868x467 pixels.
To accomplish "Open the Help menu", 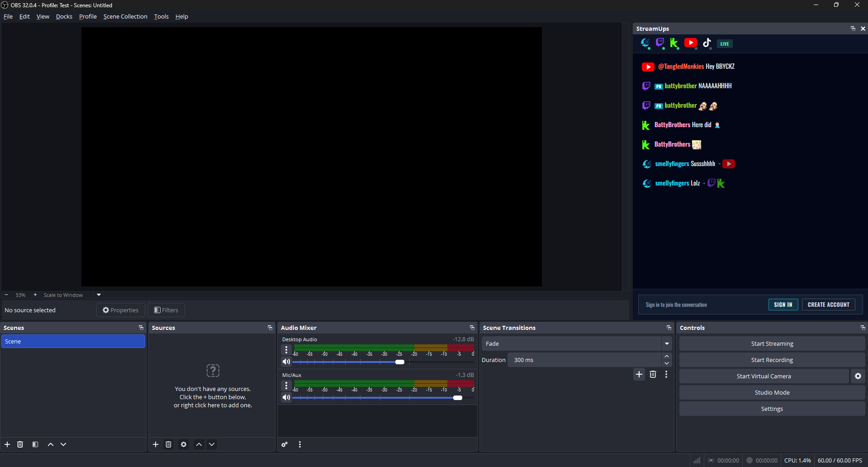I will (182, 16).
